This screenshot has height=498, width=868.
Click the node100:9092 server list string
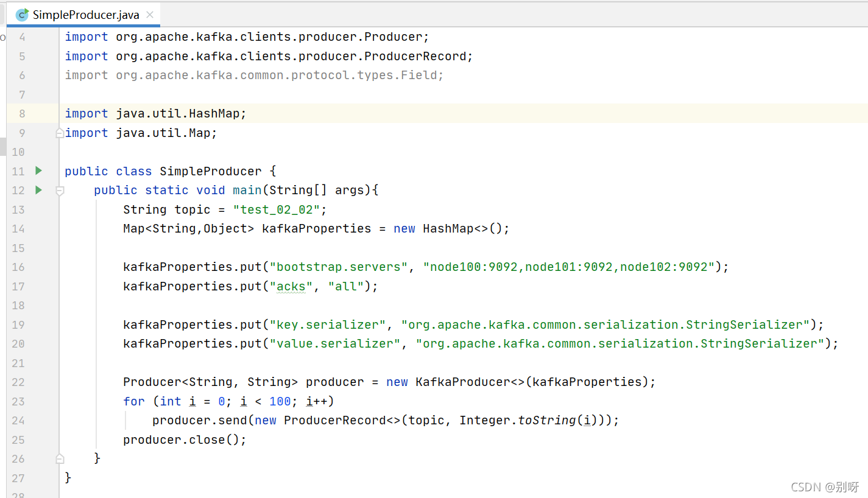[x=569, y=267]
